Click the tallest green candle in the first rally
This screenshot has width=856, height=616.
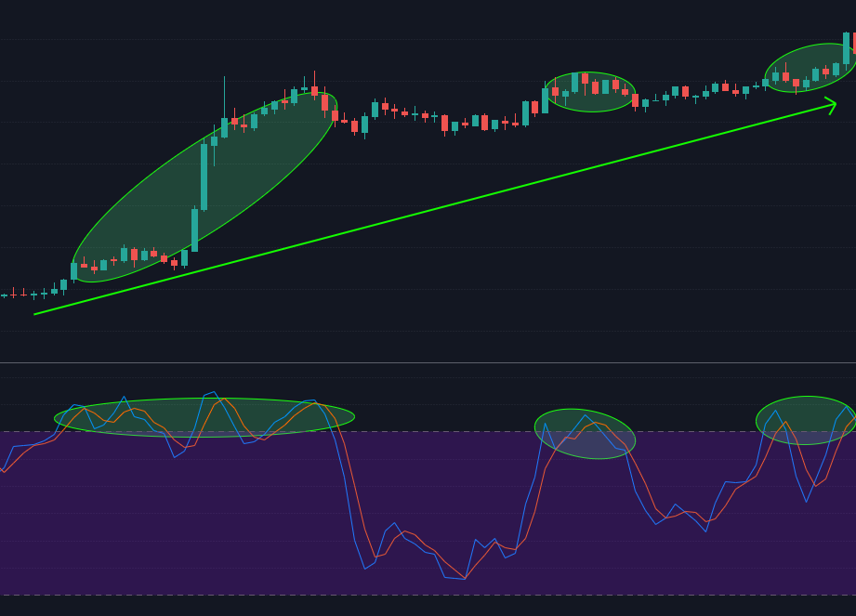(204, 177)
